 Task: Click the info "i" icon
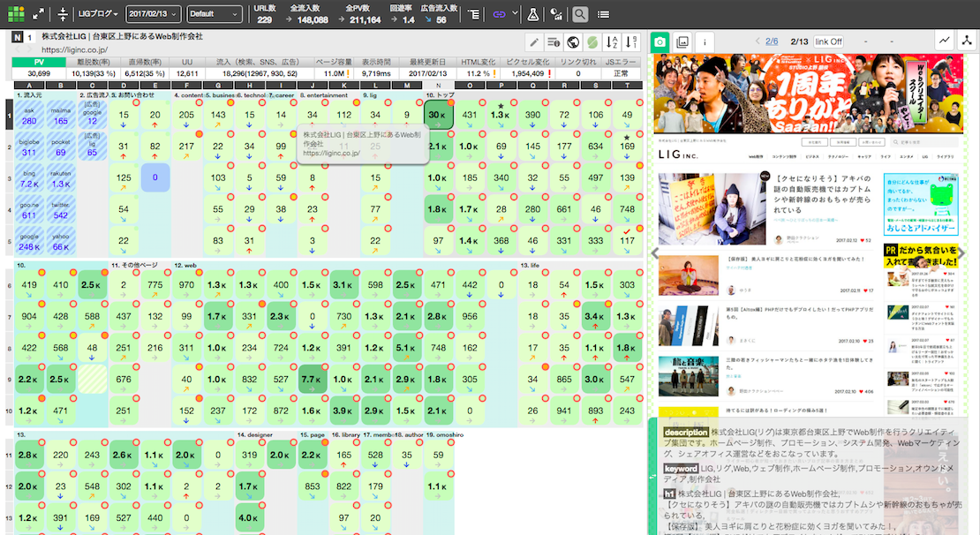tap(705, 41)
